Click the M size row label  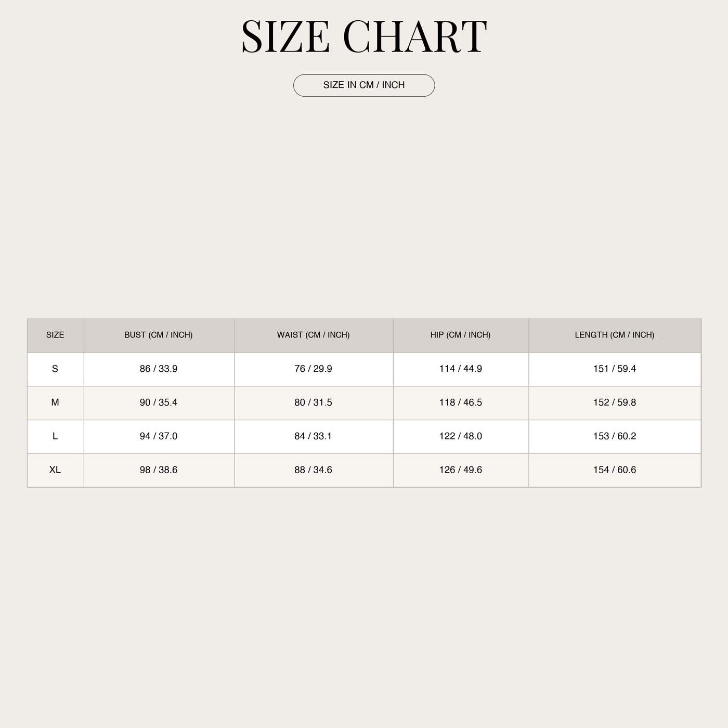click(55, 402)
